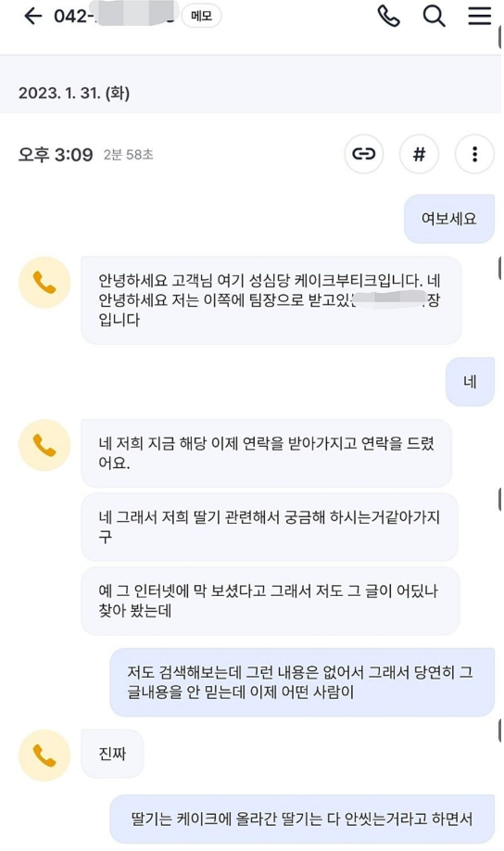
Task: Open search with the magnifier icon
Action: coord(434,17)
